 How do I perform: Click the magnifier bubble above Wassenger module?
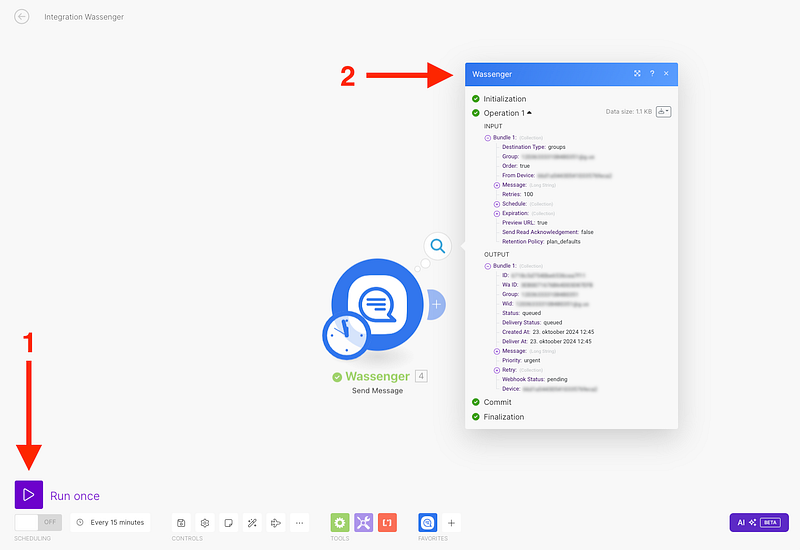[437, 245]
